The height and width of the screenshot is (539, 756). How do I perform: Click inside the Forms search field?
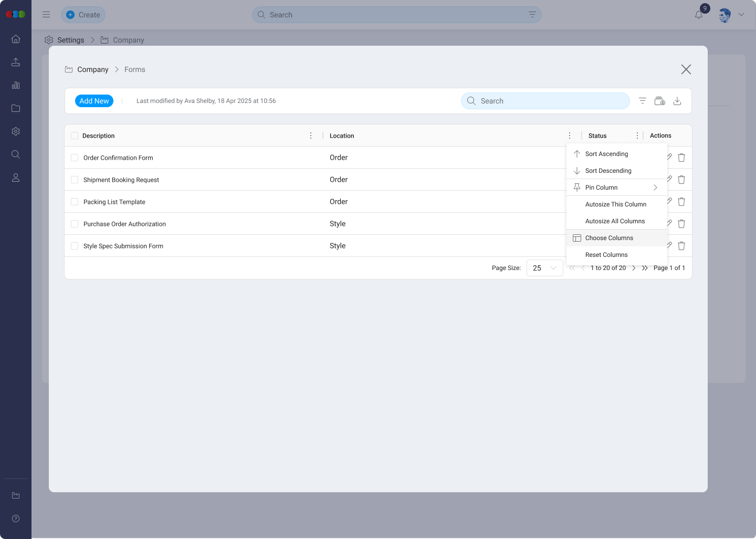click(x=545, y=100)
